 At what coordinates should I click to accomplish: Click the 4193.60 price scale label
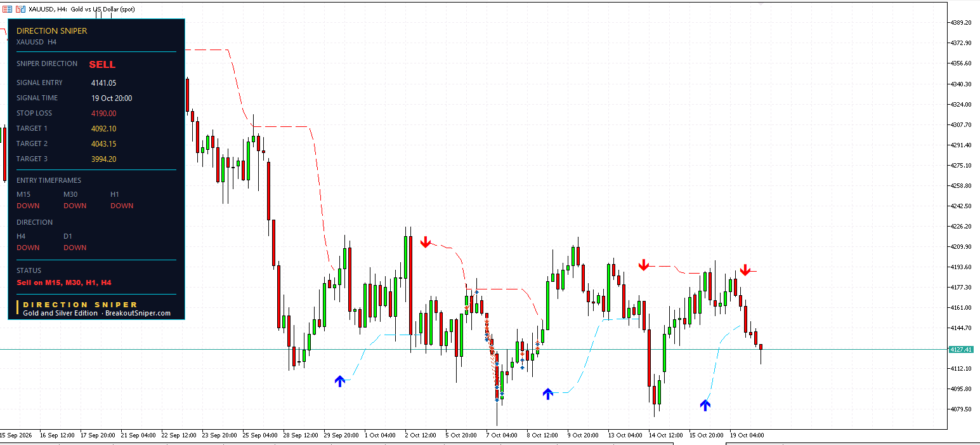[x=961, y=267]
